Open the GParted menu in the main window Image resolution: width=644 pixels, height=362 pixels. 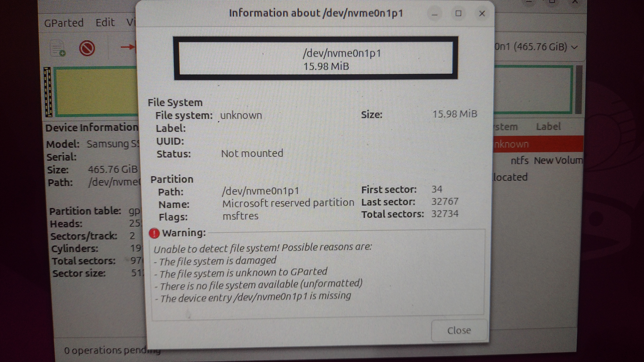[x=64, y=23]
